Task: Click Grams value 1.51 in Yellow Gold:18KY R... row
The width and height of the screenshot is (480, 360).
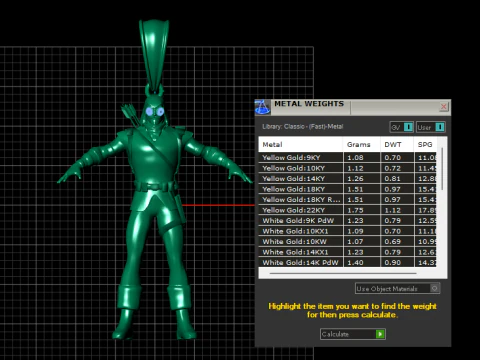Action: (355, 200)
